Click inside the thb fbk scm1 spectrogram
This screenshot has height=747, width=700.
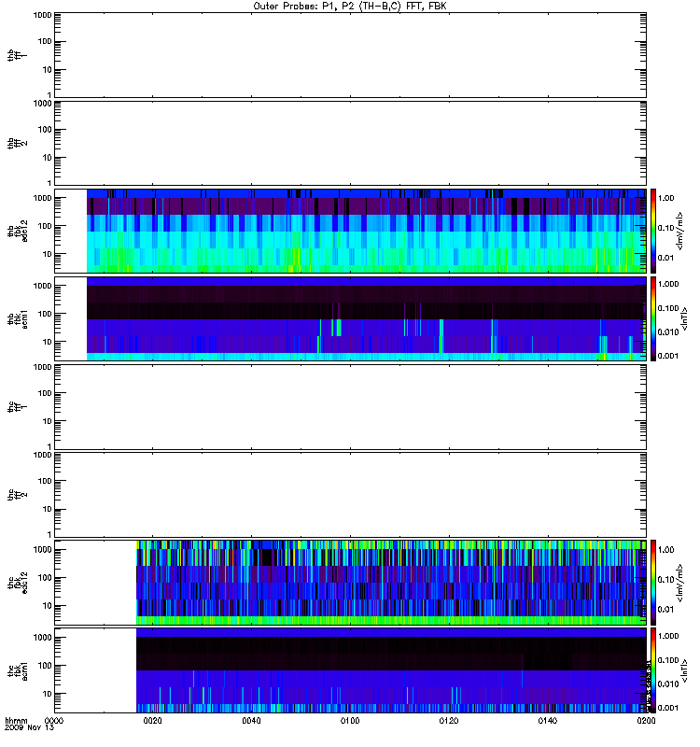point(366,318)
